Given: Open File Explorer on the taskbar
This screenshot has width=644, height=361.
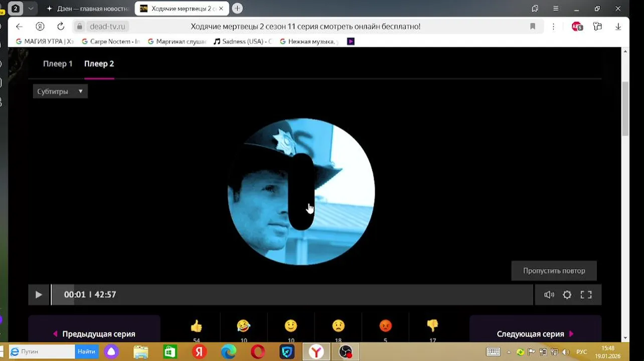Looking at the screenshot, I should tap(141, 352).
